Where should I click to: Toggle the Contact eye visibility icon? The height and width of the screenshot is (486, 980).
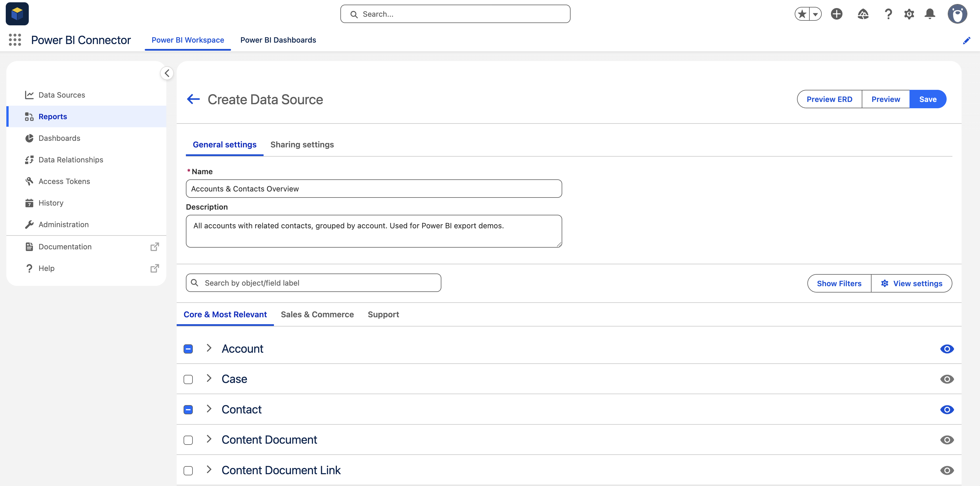pyautogui.click(x=947, y=410)
